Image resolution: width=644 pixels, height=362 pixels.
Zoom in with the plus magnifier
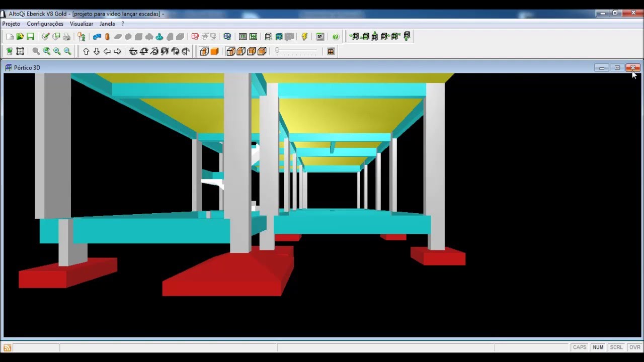pos(57,51)
